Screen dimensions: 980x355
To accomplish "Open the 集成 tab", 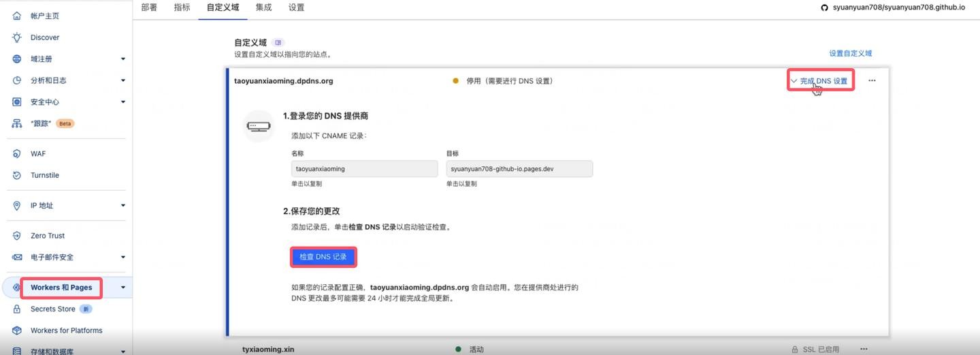I will [x=263, y=7].
